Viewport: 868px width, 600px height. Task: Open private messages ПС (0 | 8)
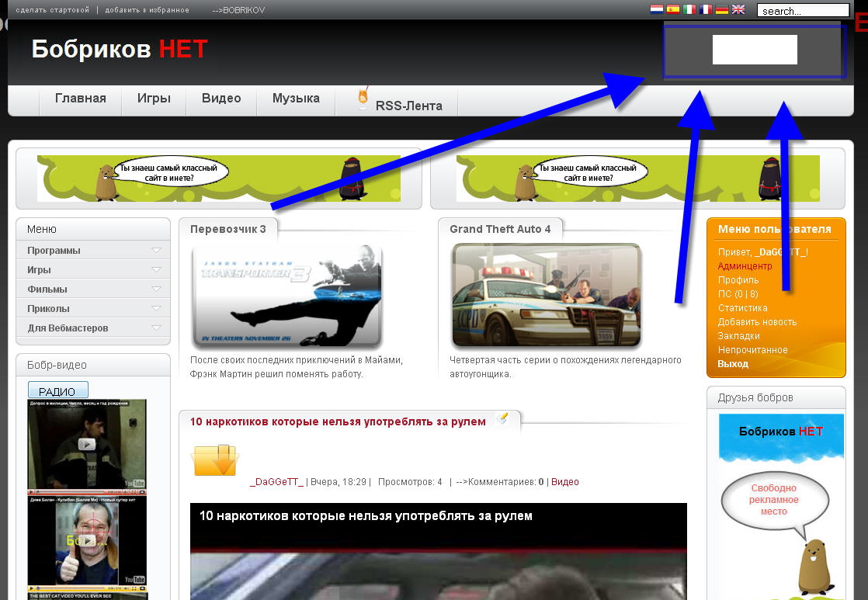[x=738, y=294]
